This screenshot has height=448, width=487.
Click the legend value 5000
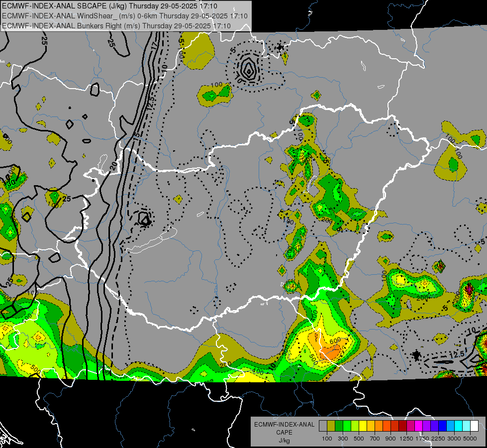coord(470,439)
